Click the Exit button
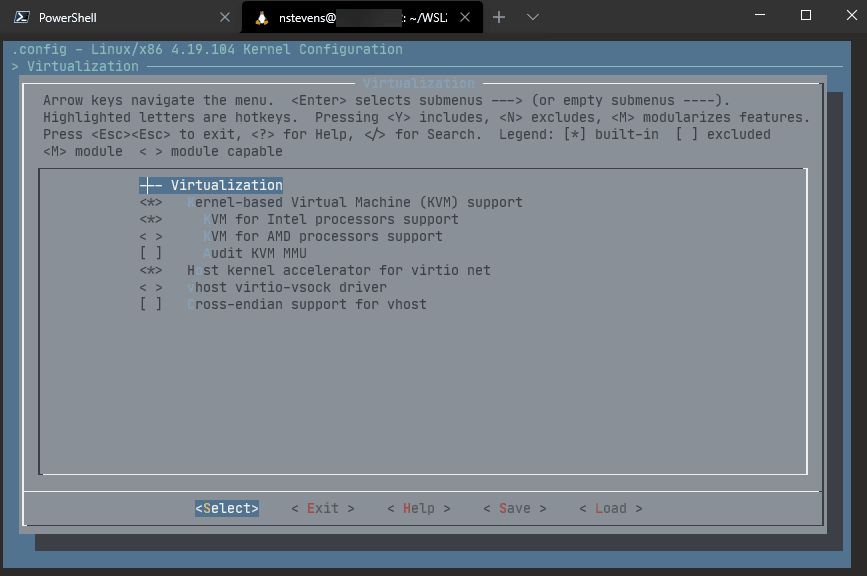 pos(322,509)
